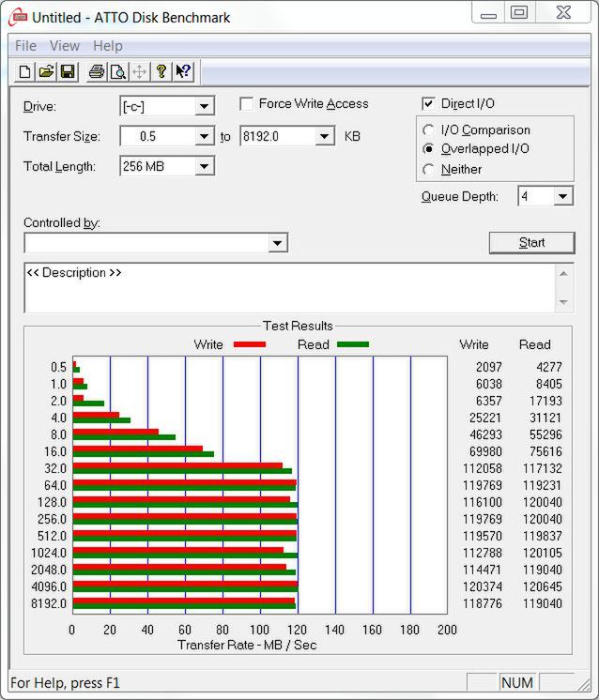Click the Start benchmark button
Screen dimensions: 599x700
[531, 242]
